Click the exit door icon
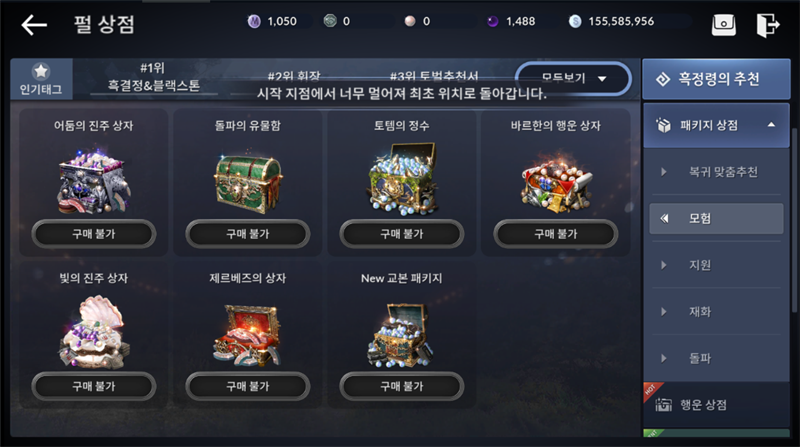 click(x=767, y=24)
